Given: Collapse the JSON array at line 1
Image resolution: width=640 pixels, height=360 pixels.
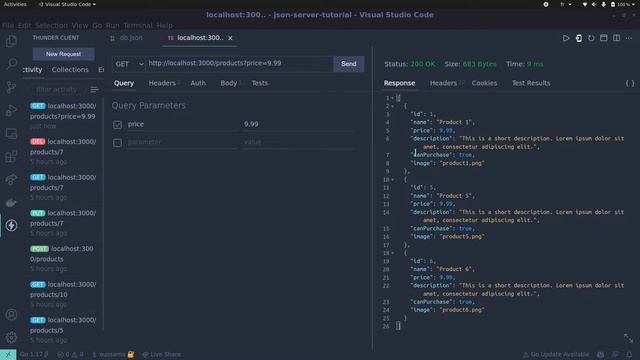Looking at the screenshot, I should [393, 98].
